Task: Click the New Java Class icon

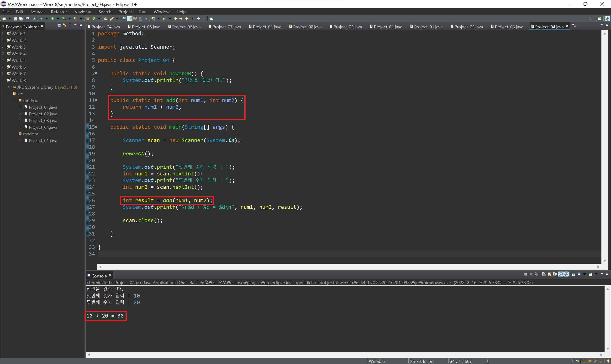Action: 94,19
